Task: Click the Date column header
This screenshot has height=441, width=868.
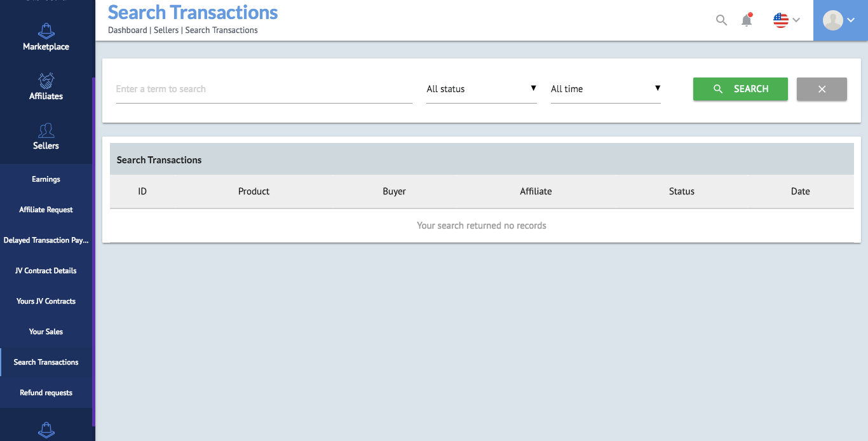Action: (800, 191)
